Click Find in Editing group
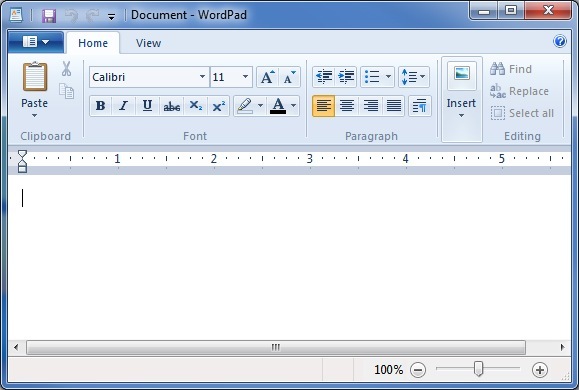 point(511,69)
